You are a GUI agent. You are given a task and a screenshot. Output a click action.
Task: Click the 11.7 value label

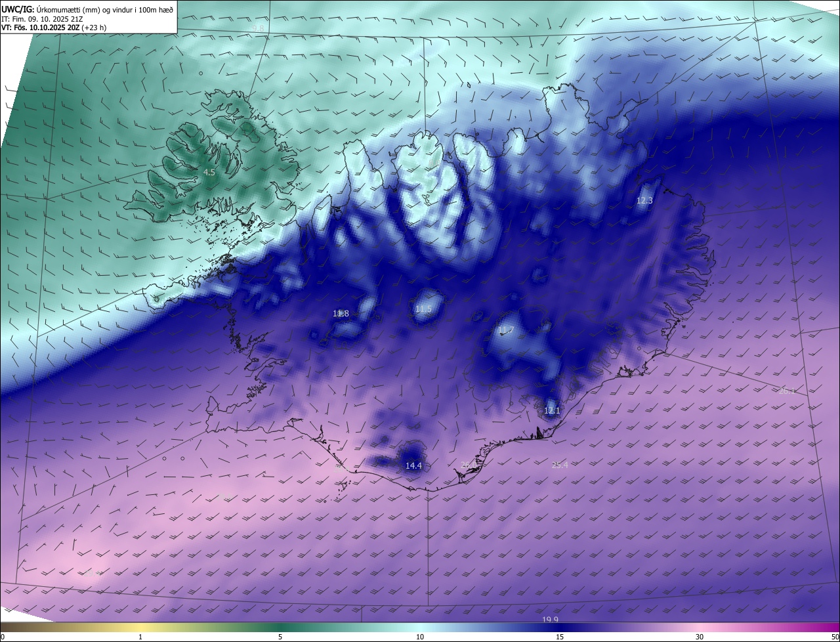(x=505, y=330)
